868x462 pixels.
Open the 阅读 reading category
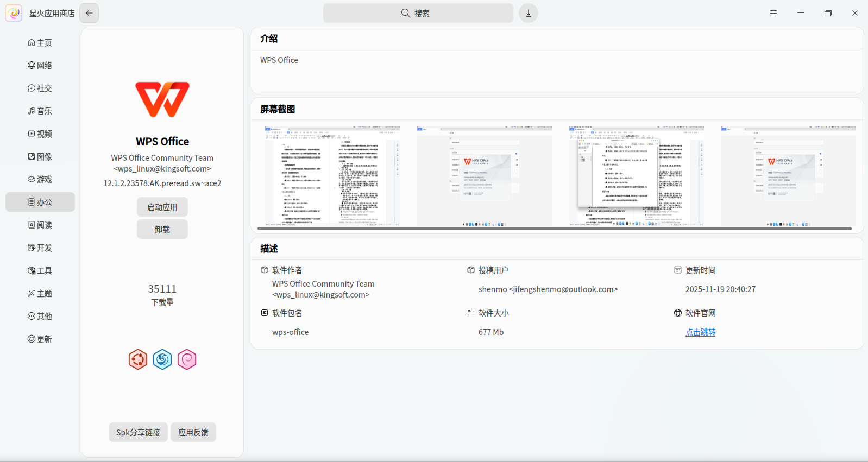(x=40, y=225)
